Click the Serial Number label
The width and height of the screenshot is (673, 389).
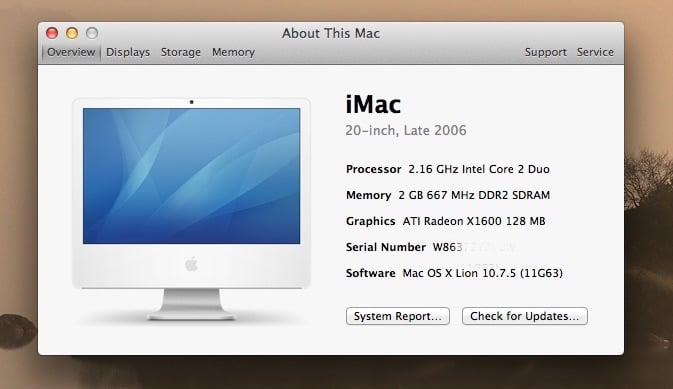pyautogui.click(x=386, y=247)
